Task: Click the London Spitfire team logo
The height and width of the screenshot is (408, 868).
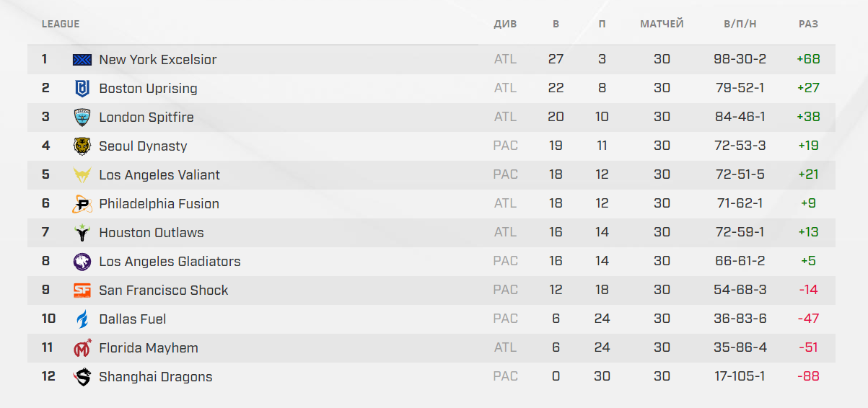Action: (x=82, y=117)
